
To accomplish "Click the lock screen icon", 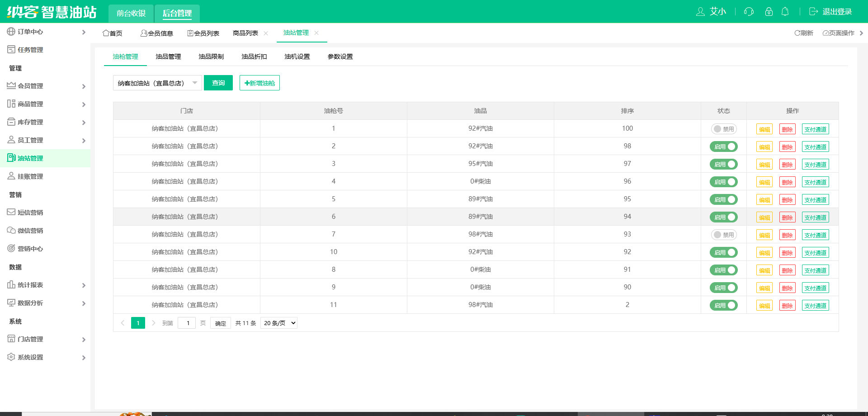I will click(769, 12).
